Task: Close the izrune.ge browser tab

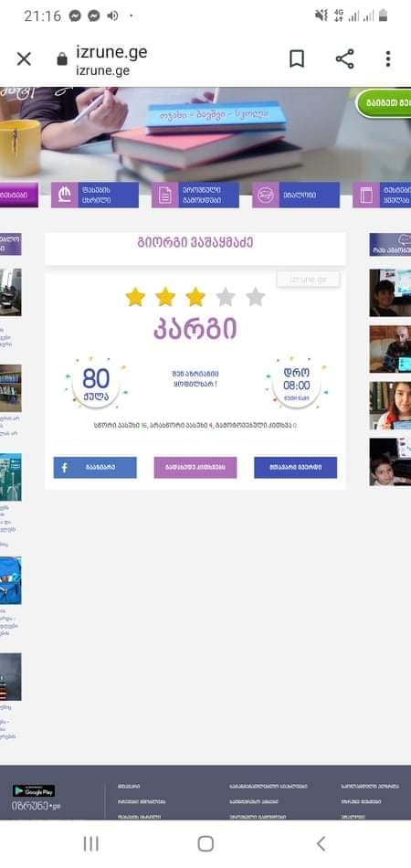Action: coord(24,58)
